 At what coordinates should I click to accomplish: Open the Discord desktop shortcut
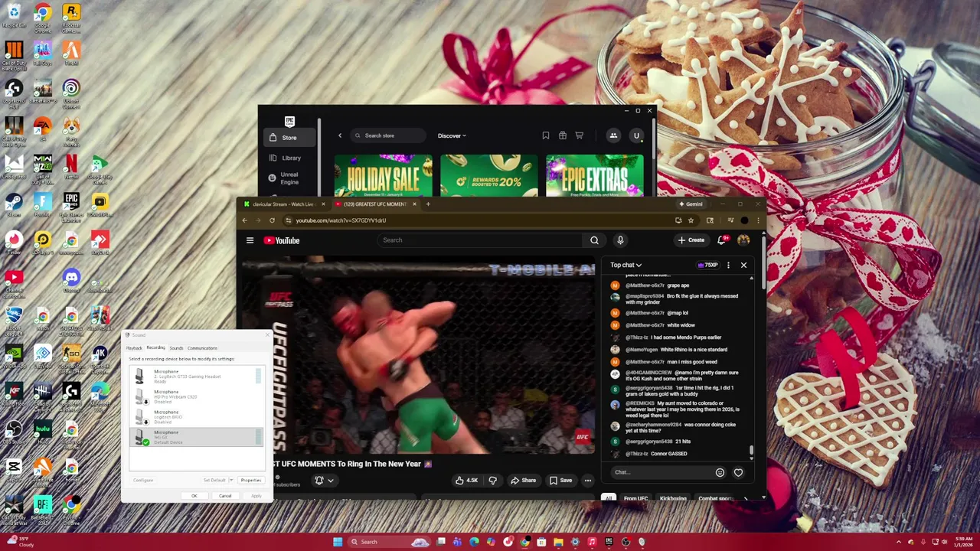coord(71,280)
